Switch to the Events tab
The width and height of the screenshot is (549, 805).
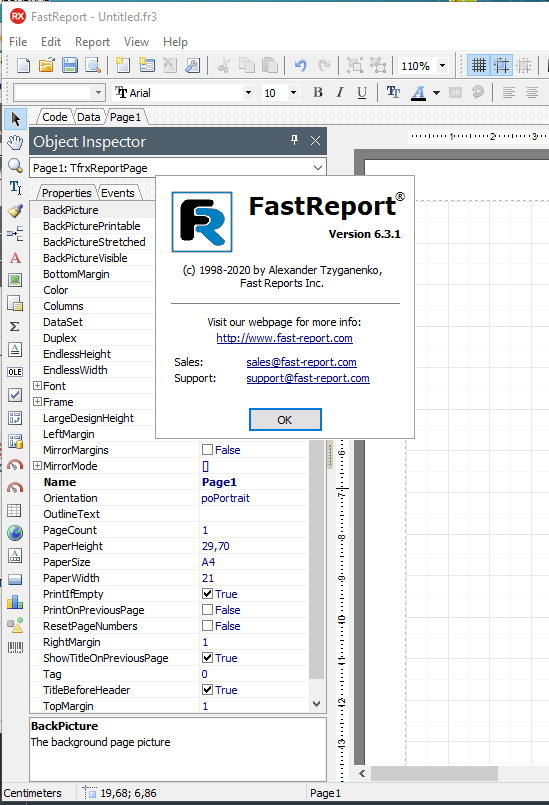click(x=118, y=193)
